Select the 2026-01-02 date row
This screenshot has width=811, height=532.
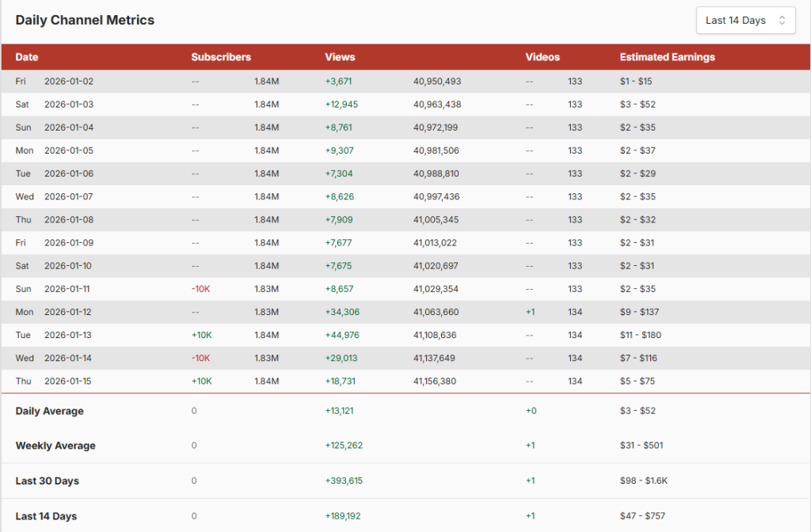[68, 82]
